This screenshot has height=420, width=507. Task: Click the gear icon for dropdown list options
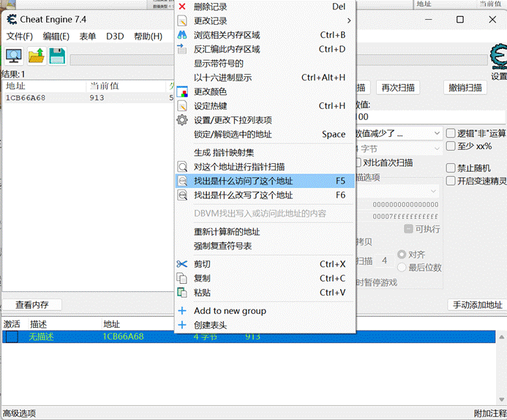(x=182, y=120)
